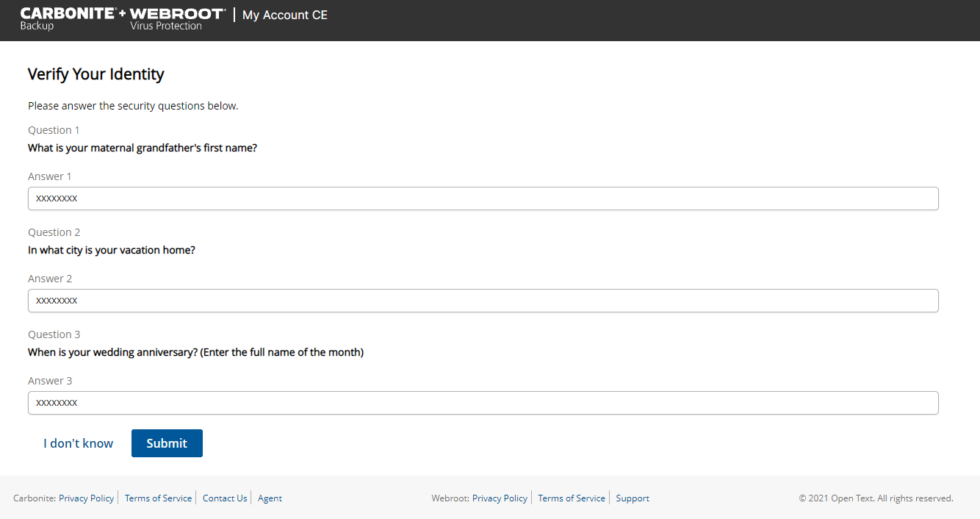
Task: Select the Answer 2 input field
Action: coord(483,300)
